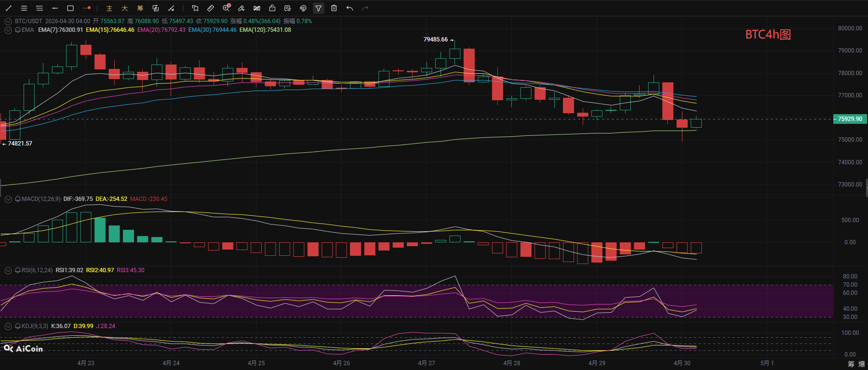
Task: Expand the KDJ indicator options chevron
Action: click(x=8, y=326)
